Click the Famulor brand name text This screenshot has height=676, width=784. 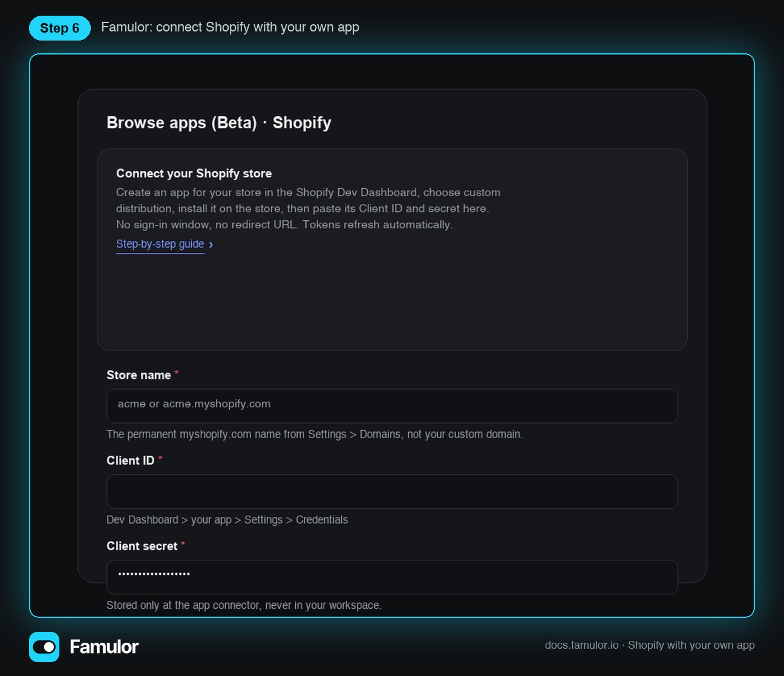click(x=104, y=647)
